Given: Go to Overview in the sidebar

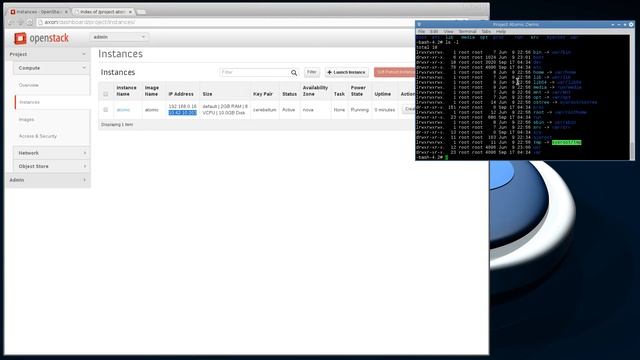Looking at the screenshot, I should 29,85.
